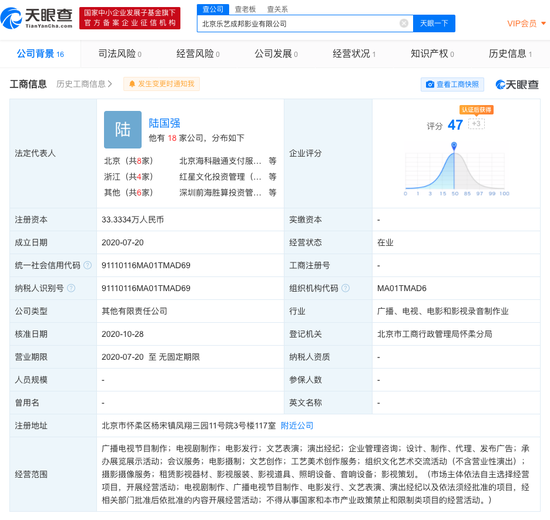The height and width of the screenshot is (520, 550).
Task: Click the blue 陆 avatar tile
Action: [123, 129]
